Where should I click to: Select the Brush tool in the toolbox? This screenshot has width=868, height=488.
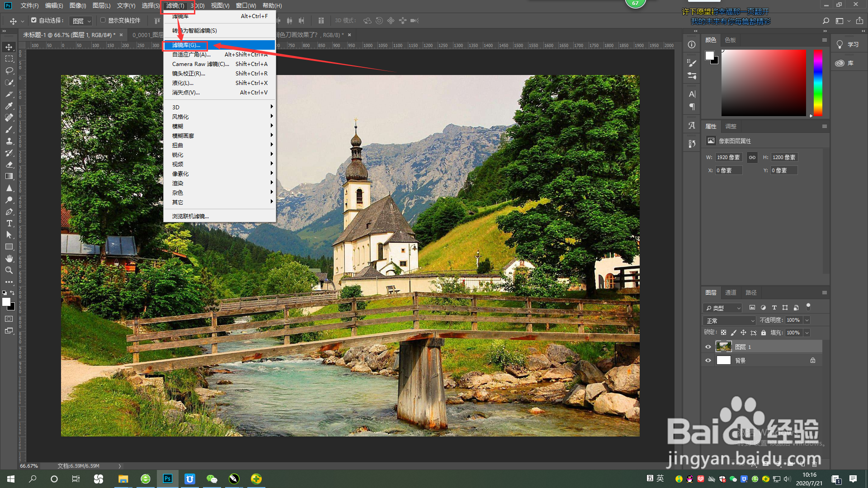click(x=9, y=129)
